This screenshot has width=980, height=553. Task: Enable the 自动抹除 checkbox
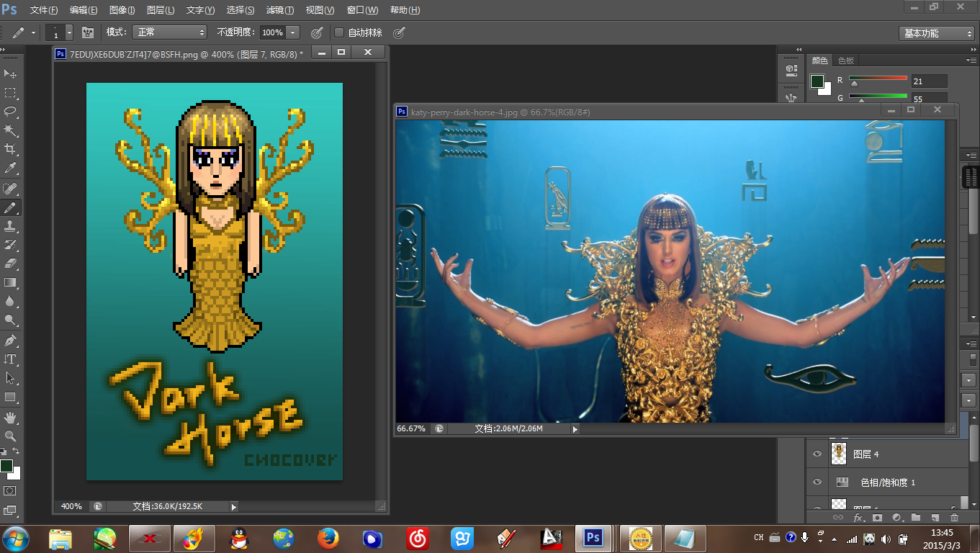point(339,32)
